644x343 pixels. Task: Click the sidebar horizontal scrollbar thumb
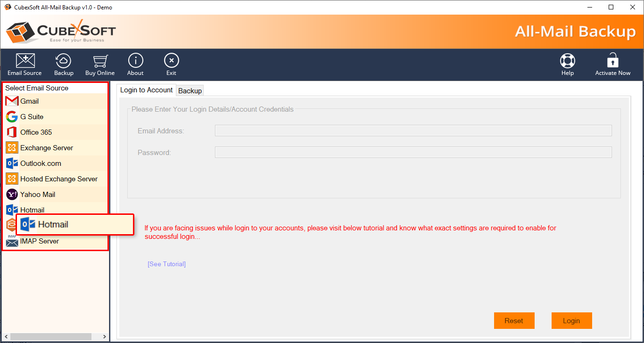pos(50,337)
